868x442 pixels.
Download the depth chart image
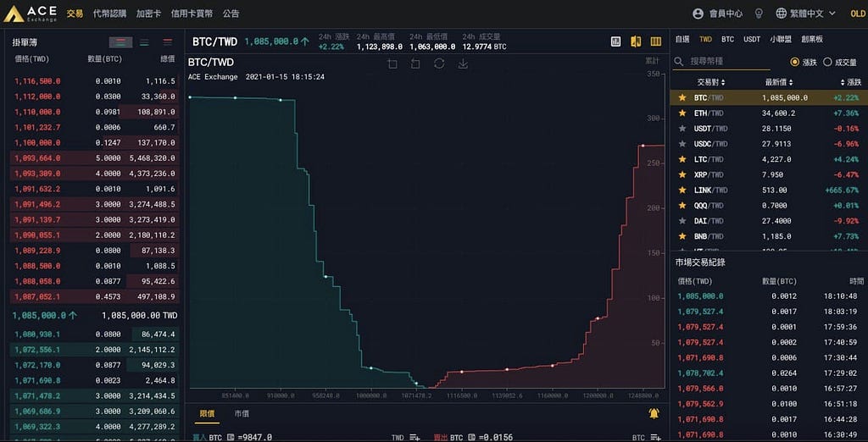463,64
